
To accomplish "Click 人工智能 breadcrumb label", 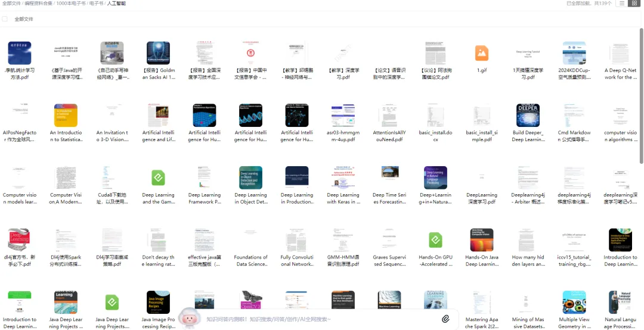I will coord(116,4).
